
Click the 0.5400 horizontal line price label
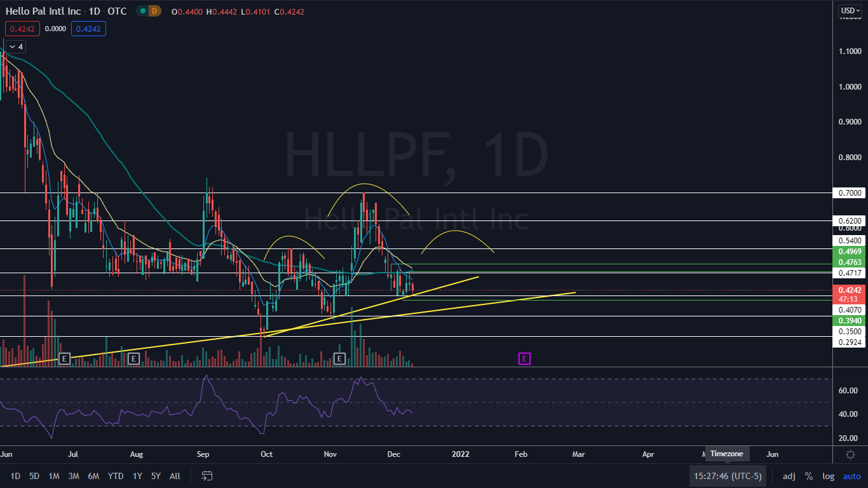point(850,241)
